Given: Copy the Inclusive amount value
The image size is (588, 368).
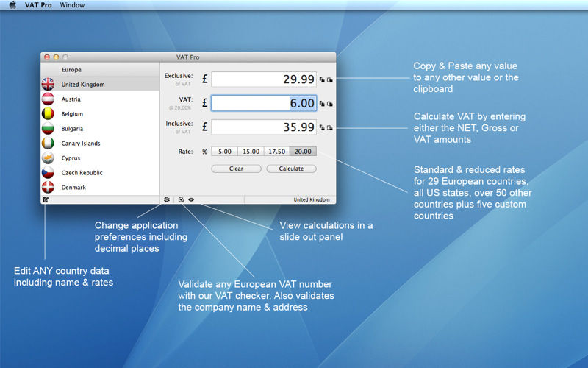Looking at the screenshot, I should (322, 127).
